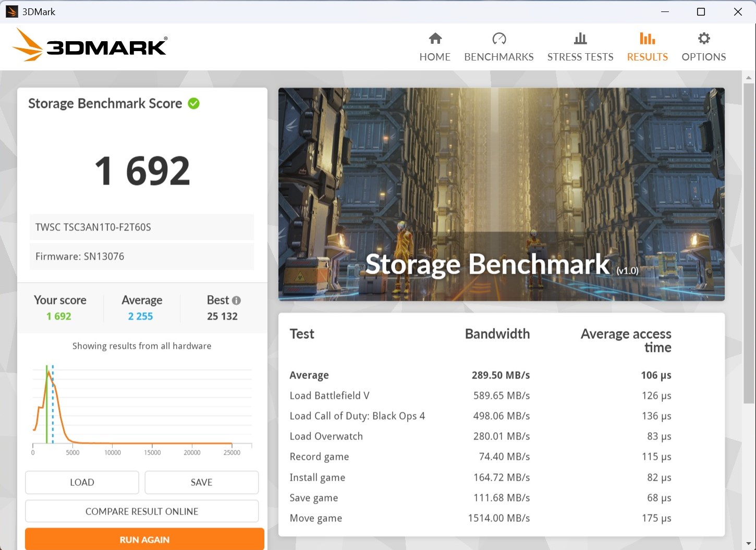Click the 175 µs access time value

(x=656, y=518)
